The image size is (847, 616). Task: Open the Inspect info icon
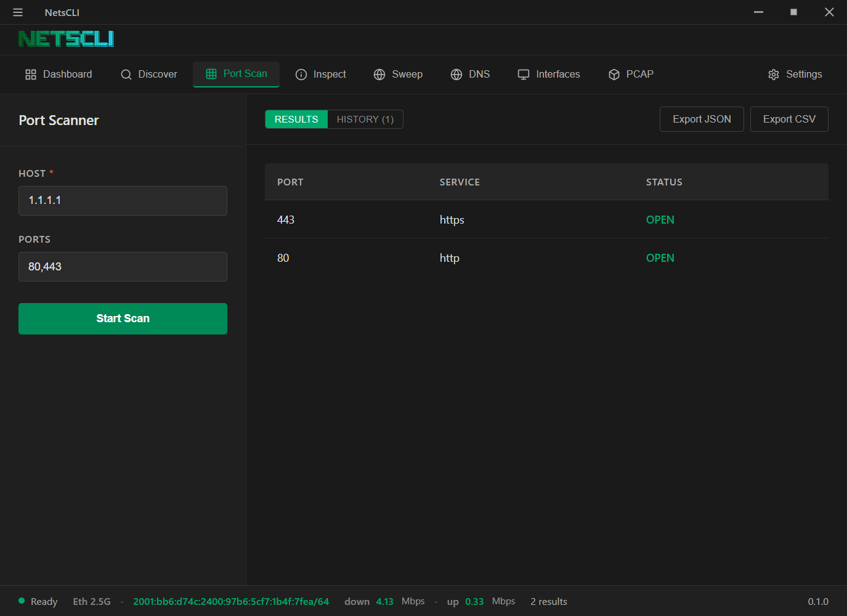pos(301,74)
